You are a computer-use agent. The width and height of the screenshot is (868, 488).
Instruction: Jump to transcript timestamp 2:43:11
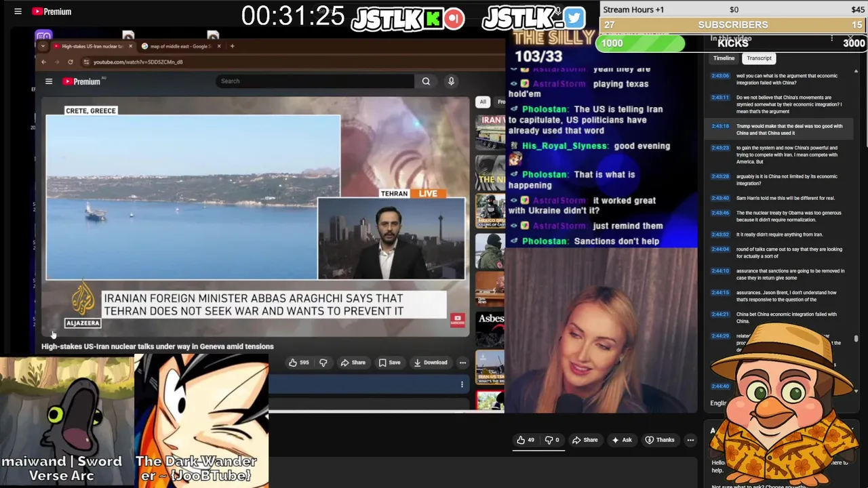(x=719, y=98)
